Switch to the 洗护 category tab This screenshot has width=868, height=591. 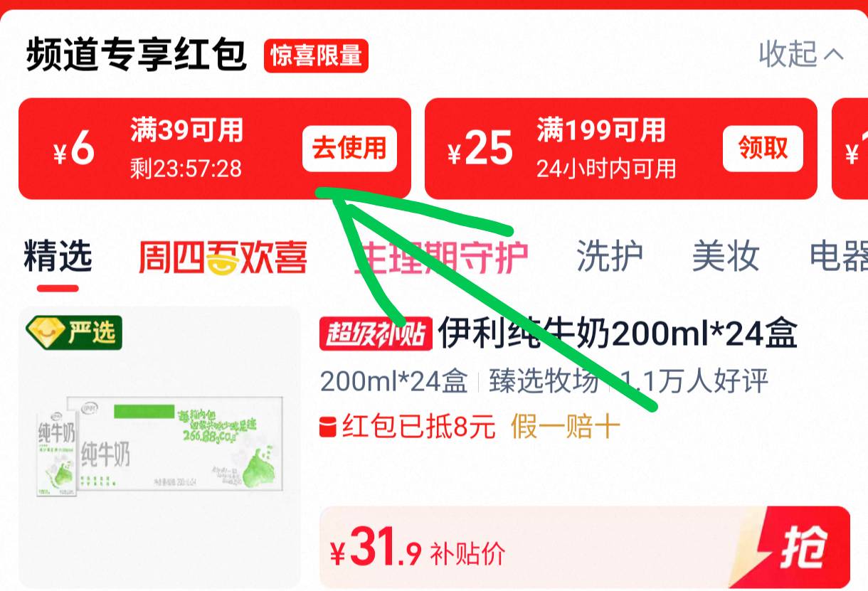[x=610, y=257]
